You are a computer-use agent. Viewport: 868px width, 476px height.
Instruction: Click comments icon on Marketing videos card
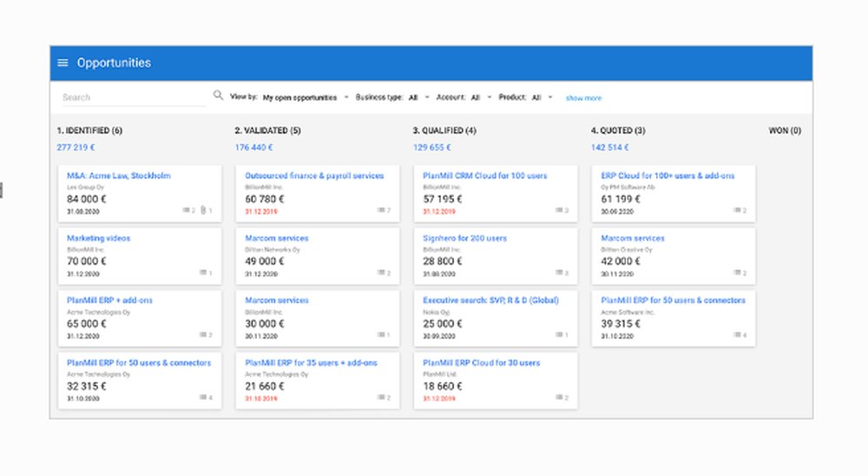point(201,273)
